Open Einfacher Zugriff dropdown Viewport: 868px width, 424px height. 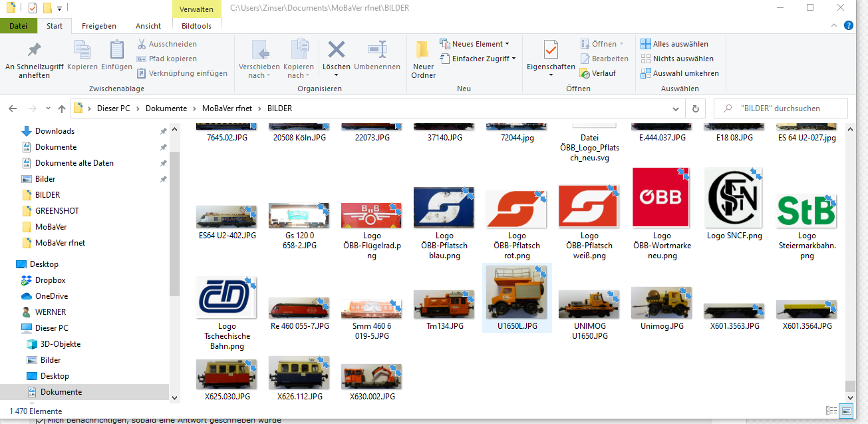click(478, 59)
